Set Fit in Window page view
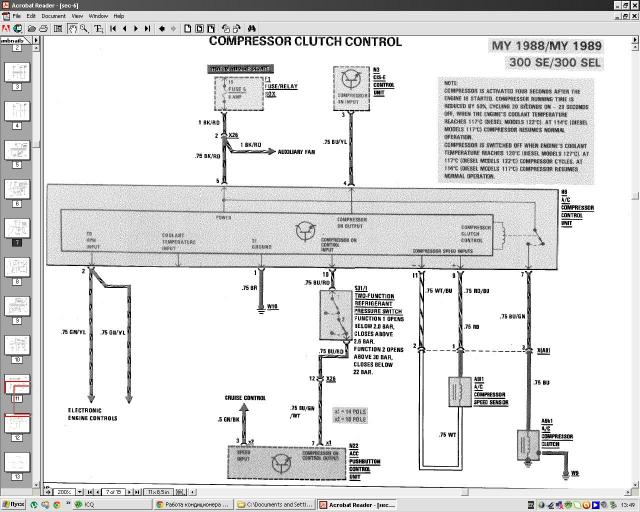The height and width of the screenshot is (512, 640). [200, 29]
